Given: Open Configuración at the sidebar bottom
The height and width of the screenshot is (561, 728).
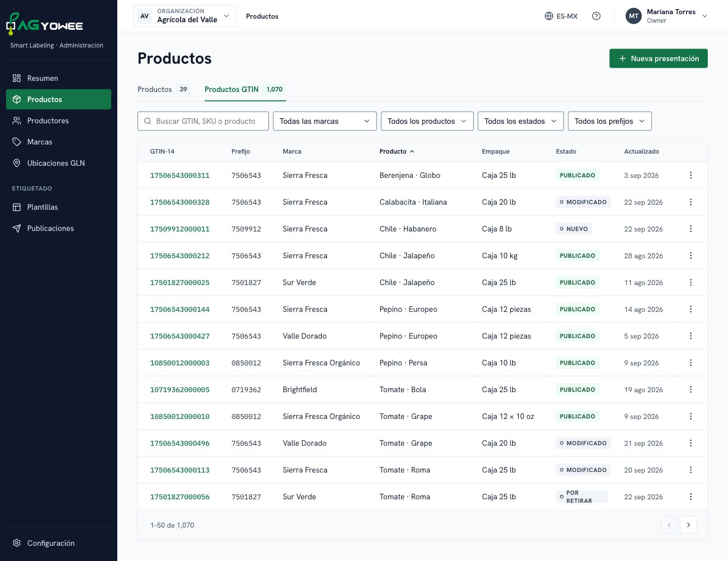Looking at the screenshot, I should tap(59, 543).
